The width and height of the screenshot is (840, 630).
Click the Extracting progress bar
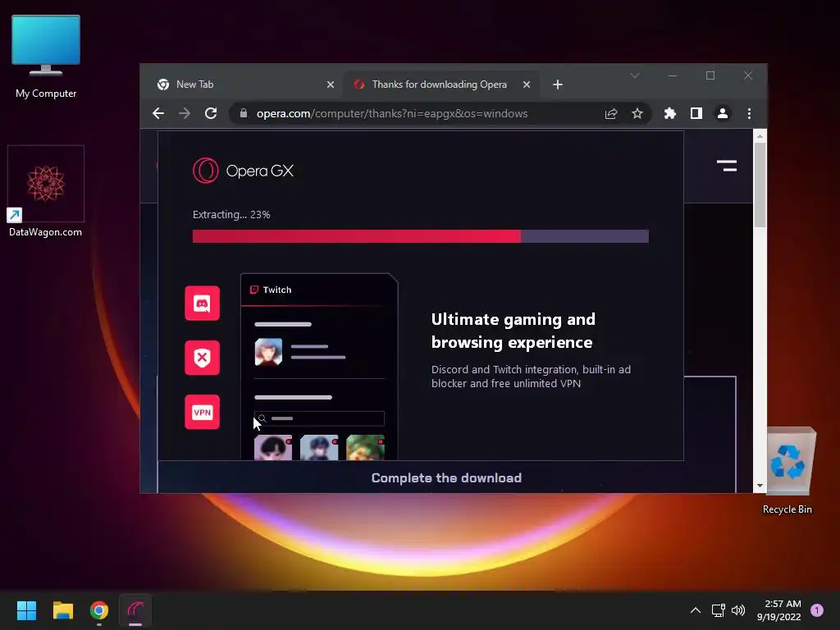(421, 236)
